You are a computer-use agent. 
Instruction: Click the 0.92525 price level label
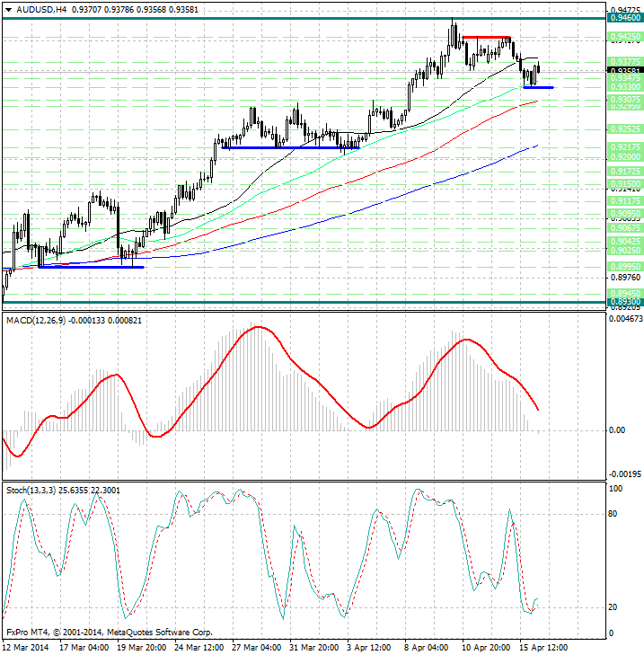pos(625,129)
